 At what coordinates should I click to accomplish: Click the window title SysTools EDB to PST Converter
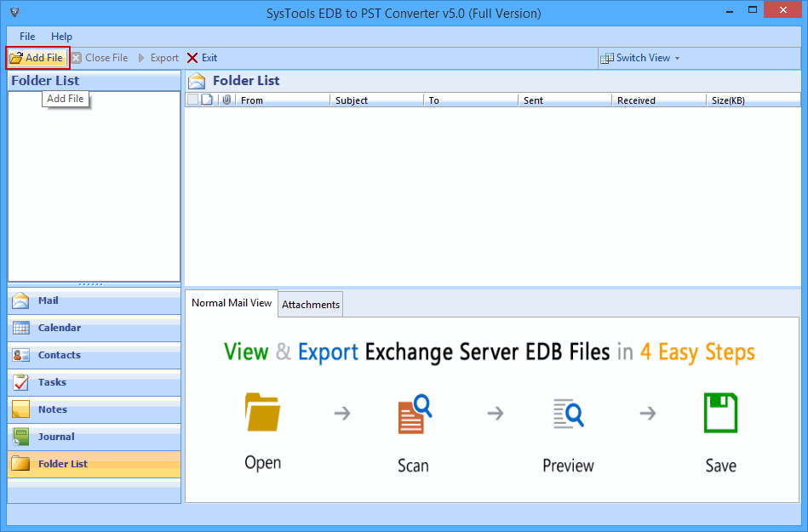pos(404,14)
